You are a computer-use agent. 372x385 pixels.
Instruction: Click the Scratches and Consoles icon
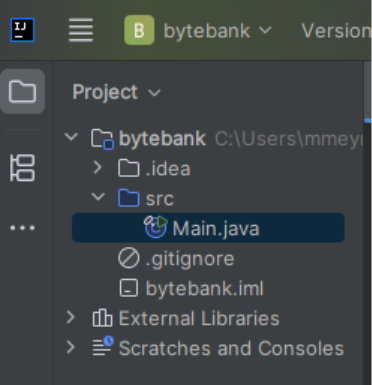[103, 346]
